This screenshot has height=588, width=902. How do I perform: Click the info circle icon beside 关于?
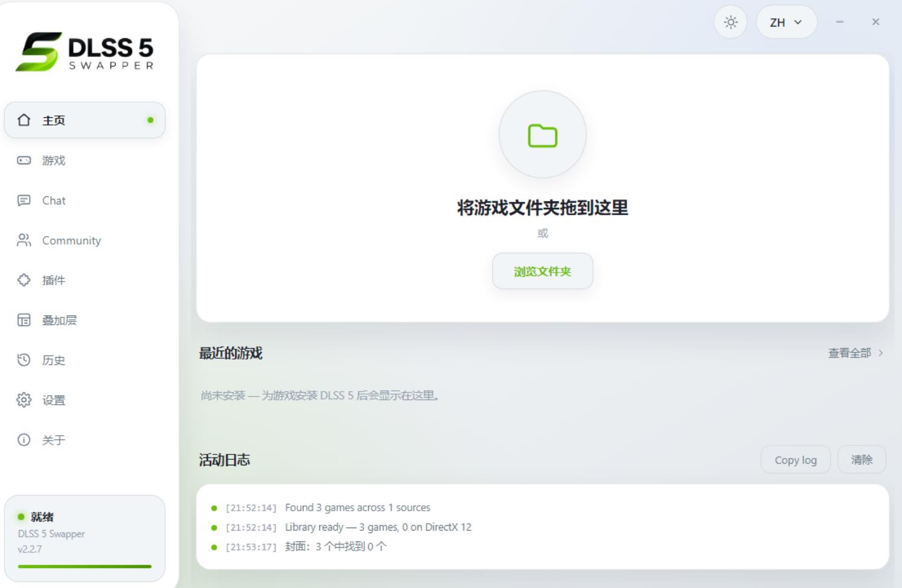tap(24, 439)
